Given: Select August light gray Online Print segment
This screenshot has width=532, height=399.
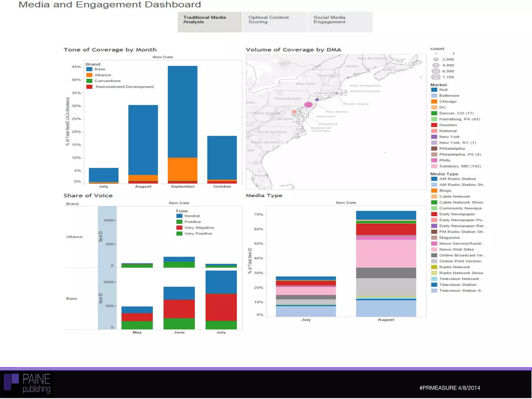Looking at the screenshot, I should (x=386, y=287).
